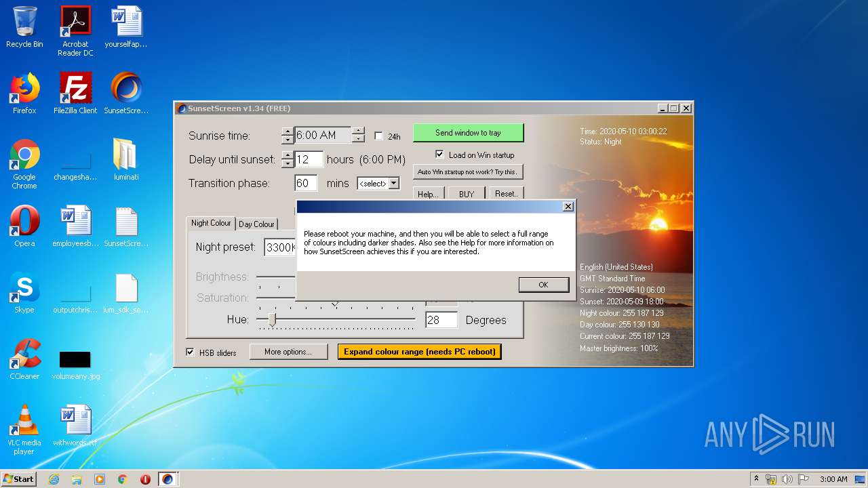This screenshot has height=488, width=868.
Task: Click Send window to tray button
Action: pyautogui.click(x=468, y=133)
